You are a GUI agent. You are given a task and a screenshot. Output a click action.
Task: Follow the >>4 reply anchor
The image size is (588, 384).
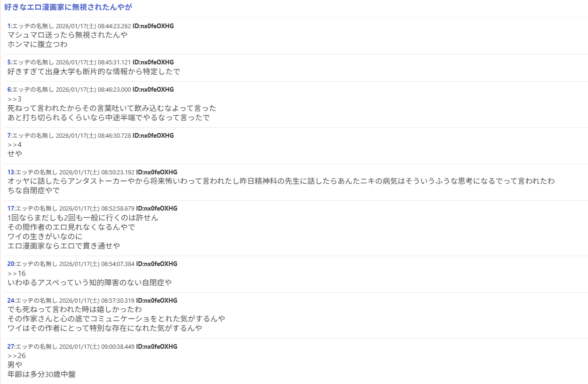click(15, 145)
